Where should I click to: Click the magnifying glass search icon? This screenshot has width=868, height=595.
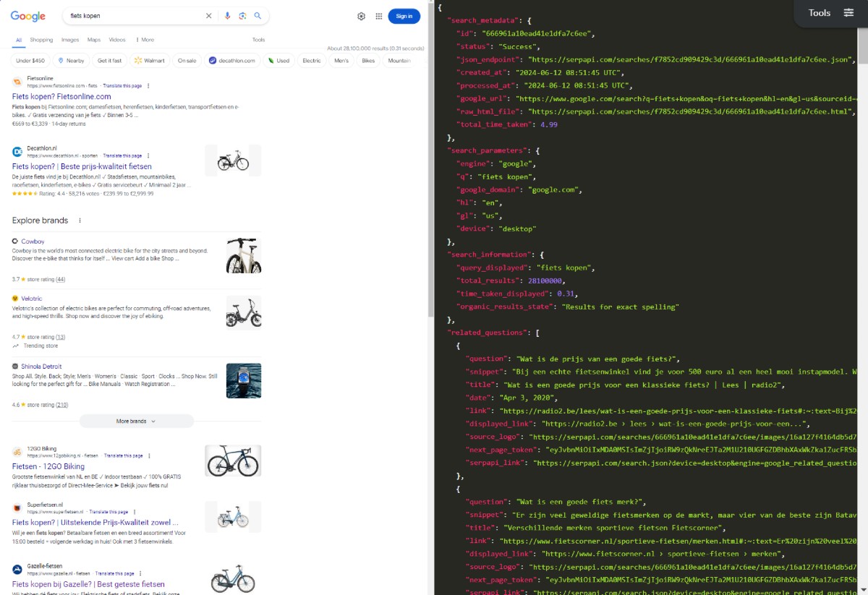(x=258, y=16)
